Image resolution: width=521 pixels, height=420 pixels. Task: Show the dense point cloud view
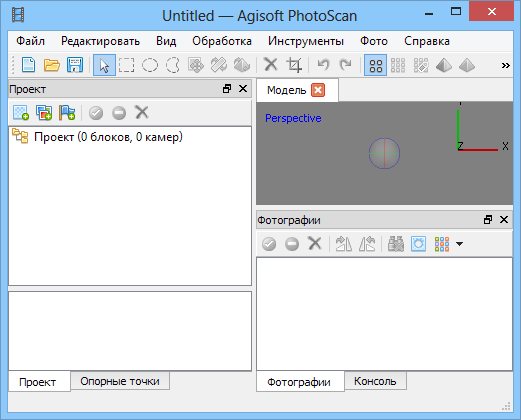[398, 65]
